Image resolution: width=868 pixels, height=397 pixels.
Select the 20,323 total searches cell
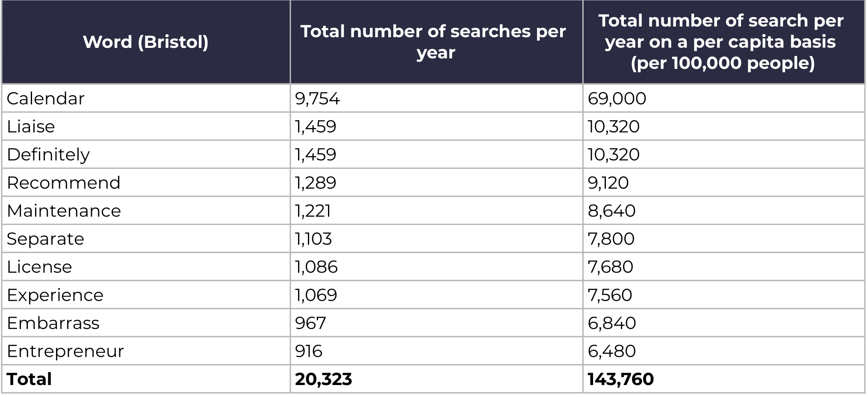(x=323, y=379)
